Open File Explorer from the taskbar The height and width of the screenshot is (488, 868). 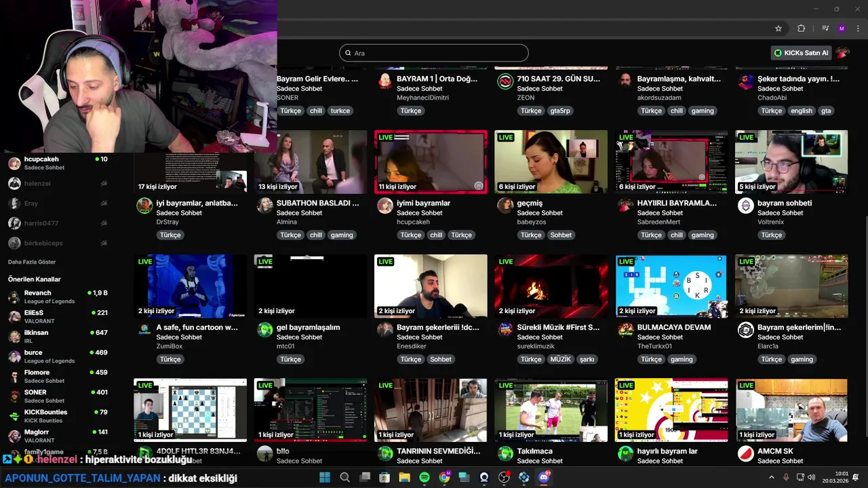click(x=404, y=477)
